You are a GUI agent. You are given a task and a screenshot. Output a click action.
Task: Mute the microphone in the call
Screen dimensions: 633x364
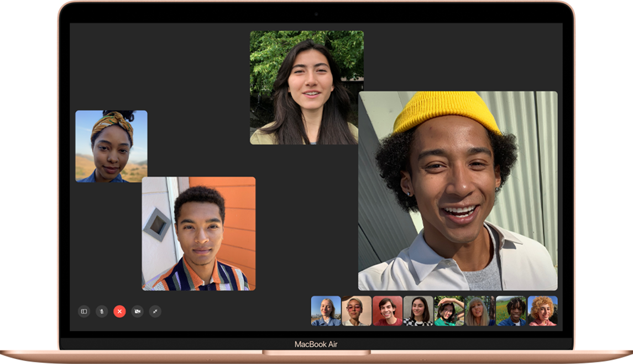pyautogui.click(x=102, y=311)
